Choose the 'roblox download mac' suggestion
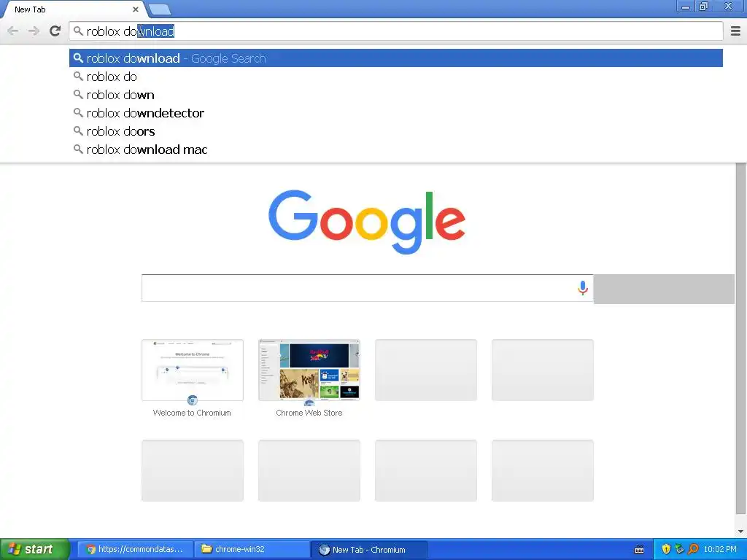 click(x=396, y=149)
